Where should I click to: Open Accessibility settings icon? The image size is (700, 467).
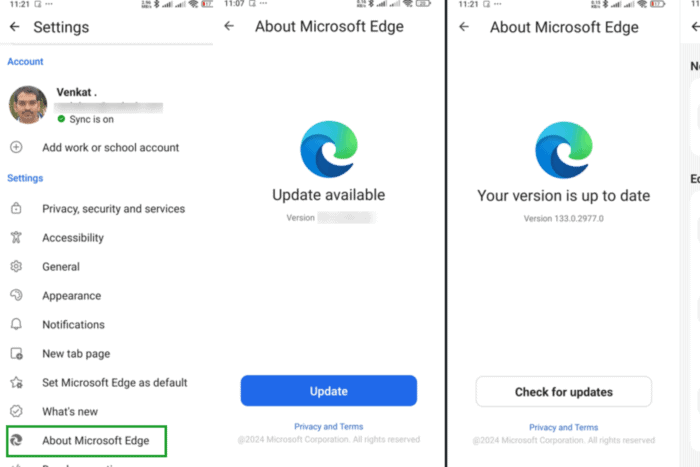[16, 237]
